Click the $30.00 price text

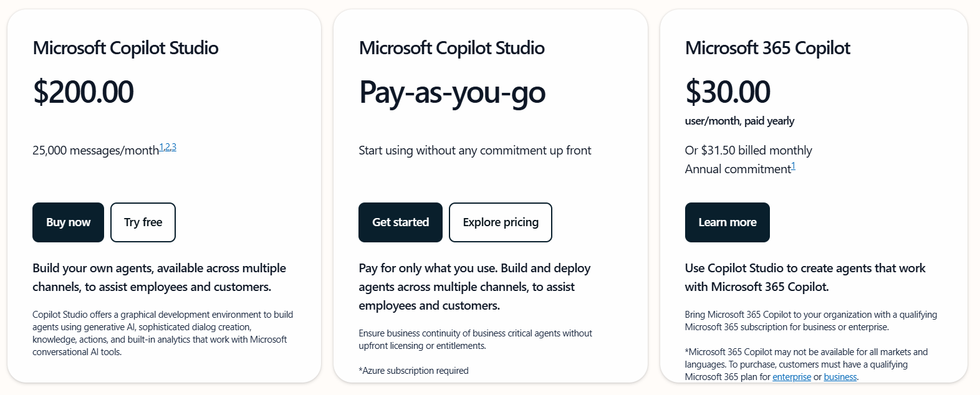pyautogui.click(x=728, y=92)
